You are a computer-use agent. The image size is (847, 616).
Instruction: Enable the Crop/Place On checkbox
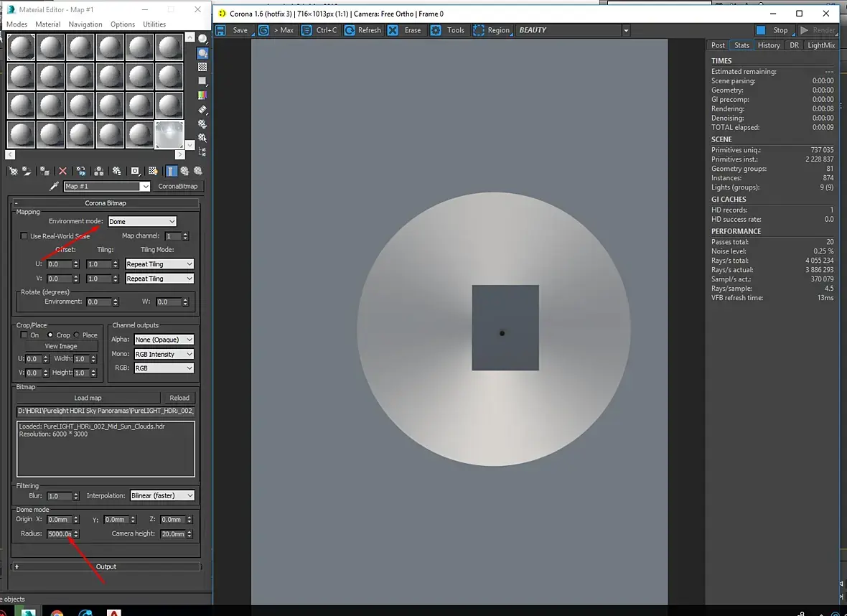pyautogui.click(x=24, y=335)
